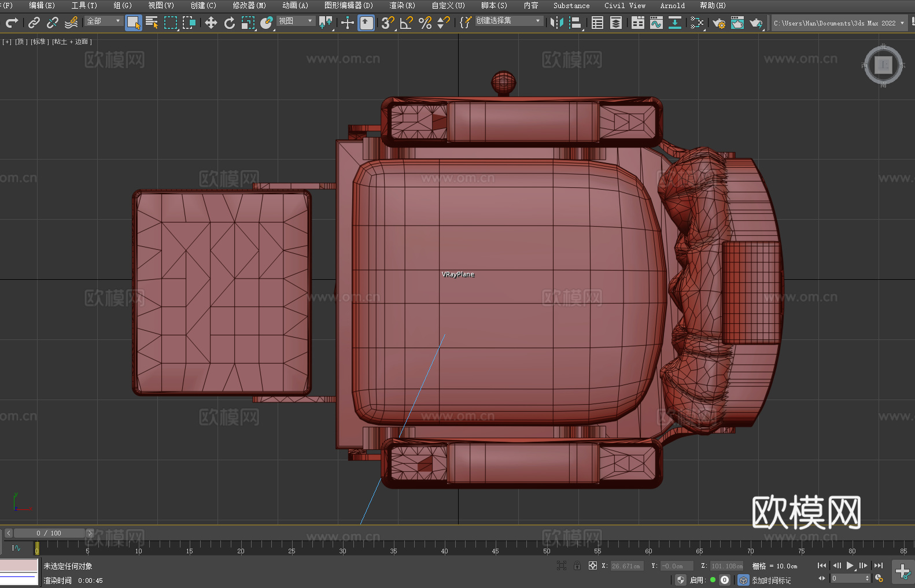Screen dimensions: 915x588
Task: Click the time slider 0 / 100 handle
Action: (49, 533)
